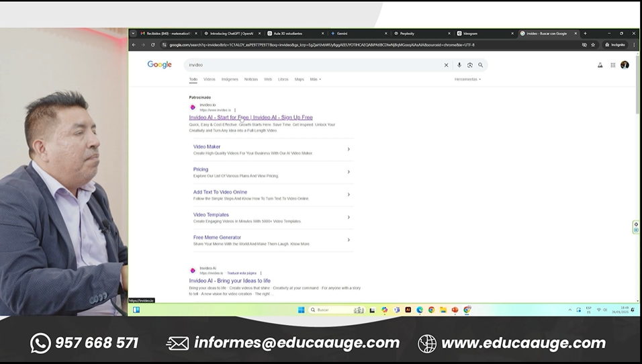Open the Video Templates sitelink
This screenshot has height=364, width=642.
click(211, 214)
